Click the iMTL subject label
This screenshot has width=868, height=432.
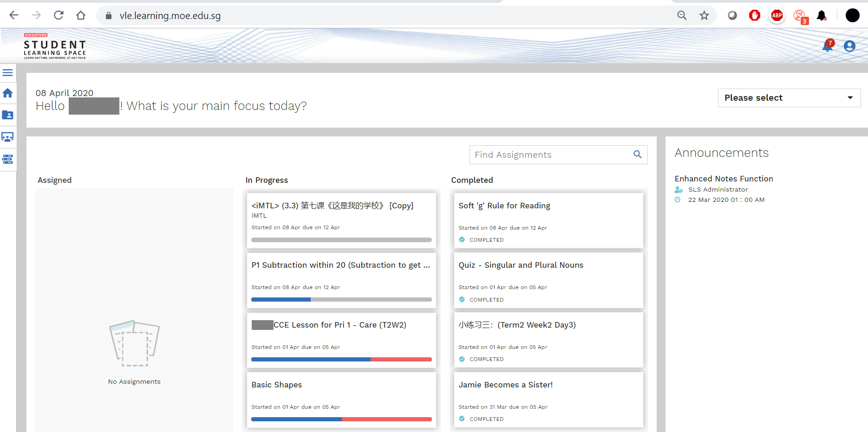(259, 216)
